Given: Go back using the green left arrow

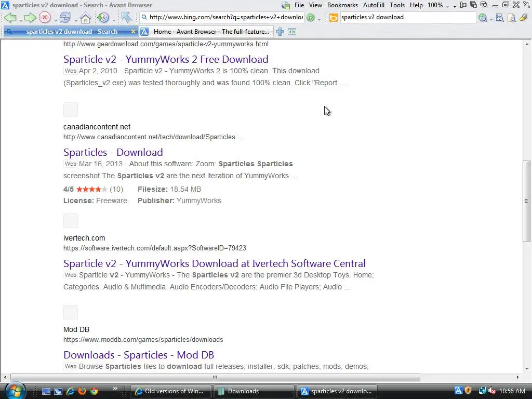Looking at the screenshot, I should [x=10, y=18].
